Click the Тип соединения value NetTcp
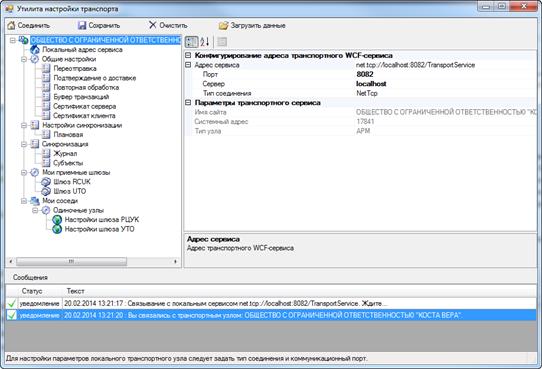Viewport: 542px width, 369px height. point(446,93)
